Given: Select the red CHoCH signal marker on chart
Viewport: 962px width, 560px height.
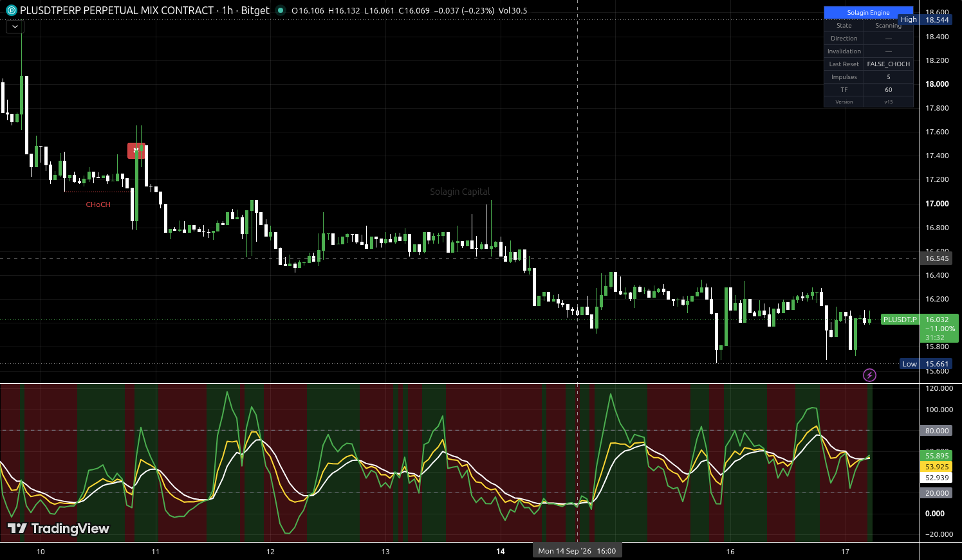Looking at the screenshot, I should (x=136, y=150).
